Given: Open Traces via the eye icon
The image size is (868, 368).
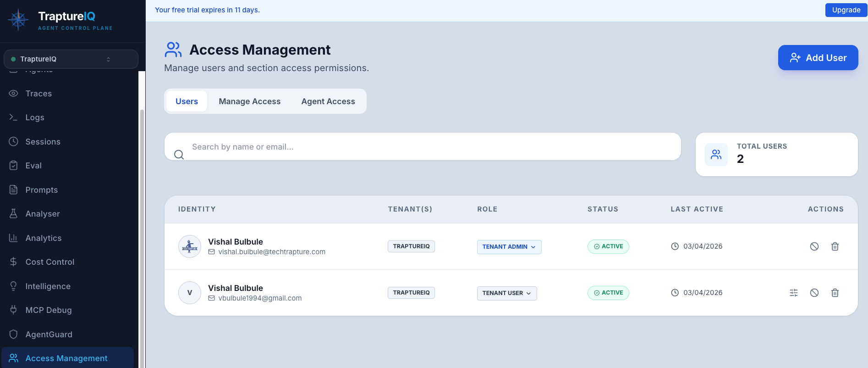Looking at the screenshot, I should click(14, 94).
